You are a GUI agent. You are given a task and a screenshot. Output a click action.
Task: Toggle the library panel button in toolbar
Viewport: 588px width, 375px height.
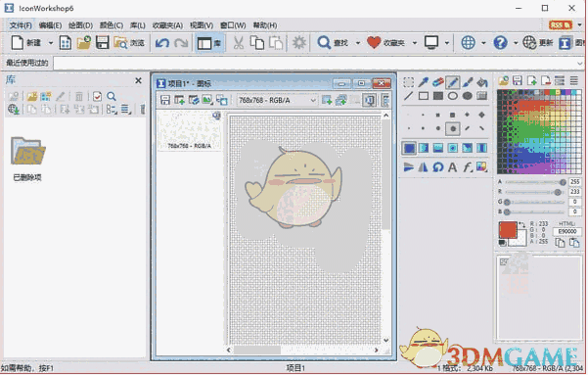pos(209,43)
